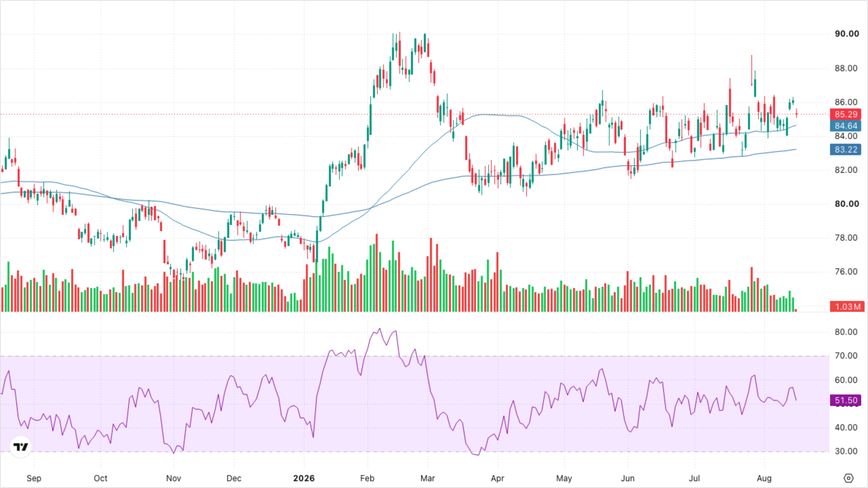This screenshot has width=868, height=488.
Task: Click the 76.00 price axis label
Action: (846, 272)
